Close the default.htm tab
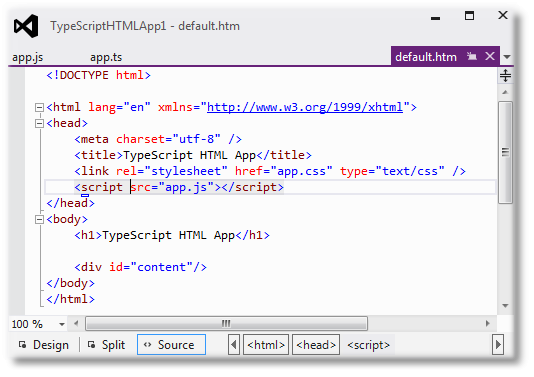The image size is (534, 377). coord(490,56)
